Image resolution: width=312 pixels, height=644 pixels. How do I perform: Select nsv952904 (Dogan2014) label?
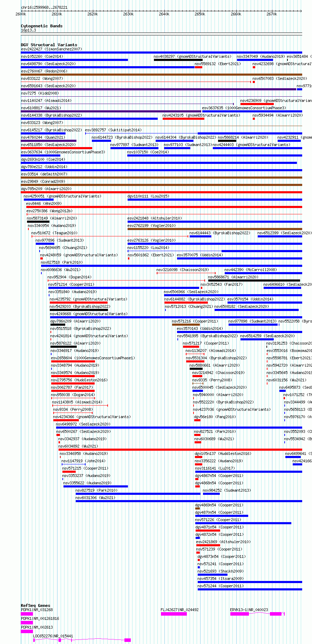pos(70,277)
